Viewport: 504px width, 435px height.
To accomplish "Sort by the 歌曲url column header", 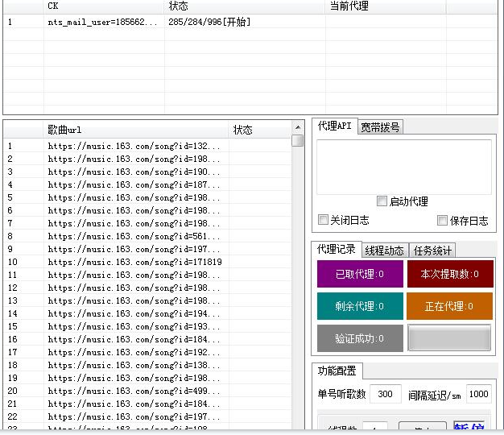I will point(137,130).
